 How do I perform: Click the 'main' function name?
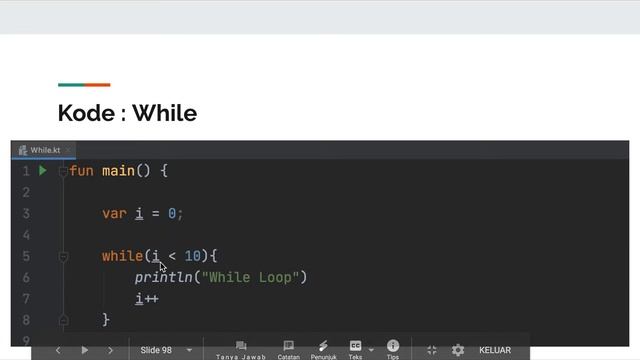(x=118, y=171)
